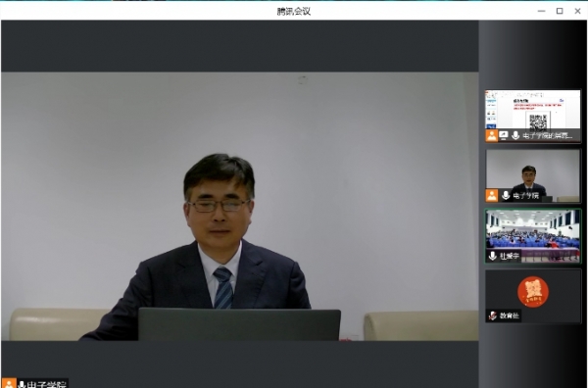Screen dimensions: 588x388
Task: Maximize the 腾讯会议 window
Action: pyautogui.click(x=560, y=11)
